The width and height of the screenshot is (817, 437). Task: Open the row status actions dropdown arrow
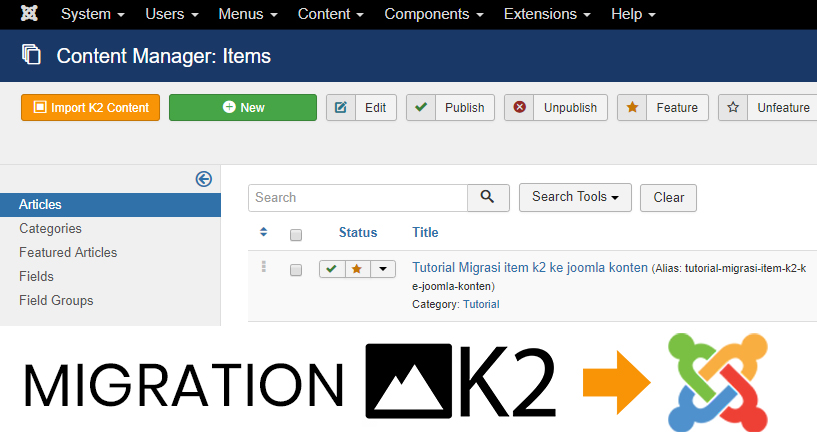click(x=383, y=269)
